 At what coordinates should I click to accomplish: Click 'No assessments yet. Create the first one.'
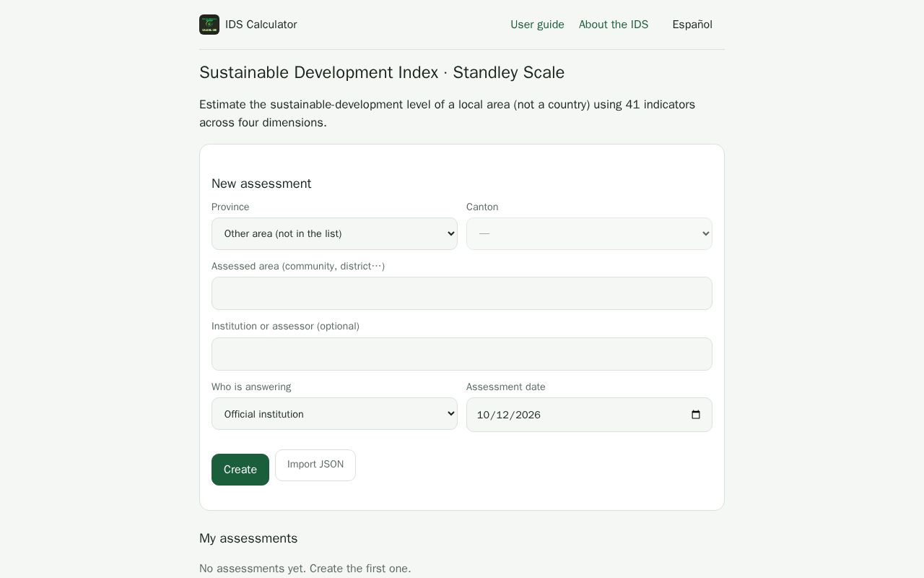click(x=305, y=569)
